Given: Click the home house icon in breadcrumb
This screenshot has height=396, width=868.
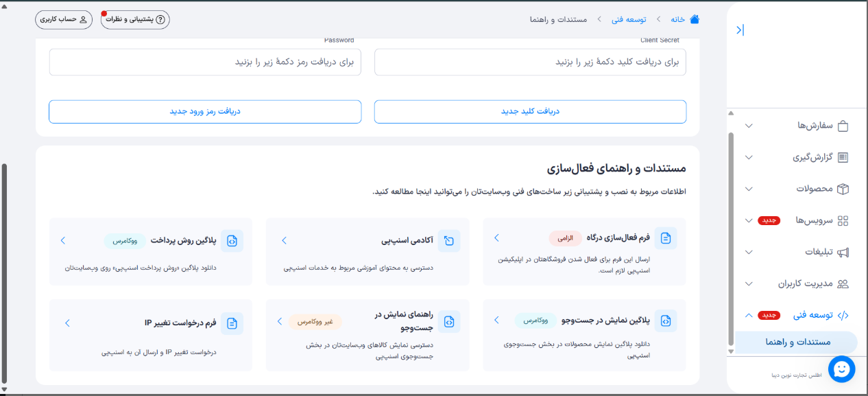Looking at the screenshot, I should point(695,19).
